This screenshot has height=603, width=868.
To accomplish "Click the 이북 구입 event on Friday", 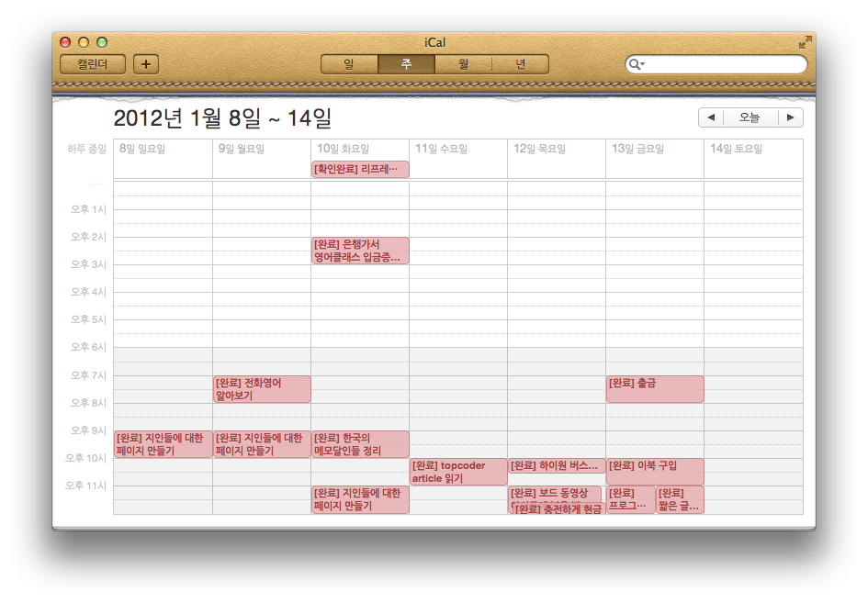I will coord(655,471).
